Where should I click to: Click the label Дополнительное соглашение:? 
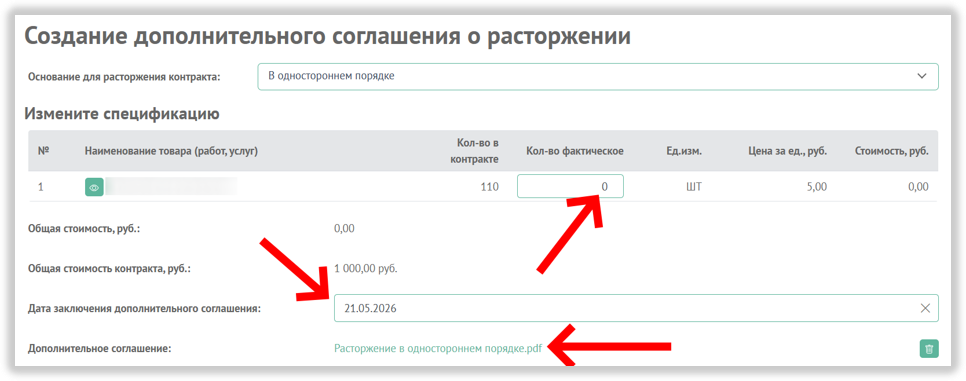[100, 349]
